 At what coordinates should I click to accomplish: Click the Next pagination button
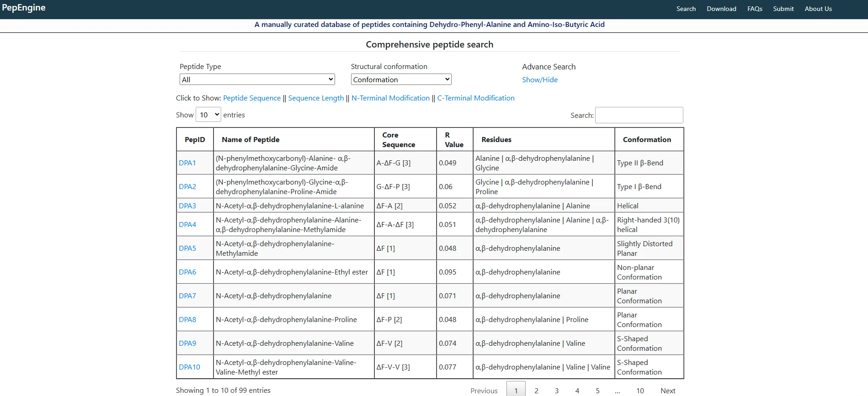[x=668, y=391]
